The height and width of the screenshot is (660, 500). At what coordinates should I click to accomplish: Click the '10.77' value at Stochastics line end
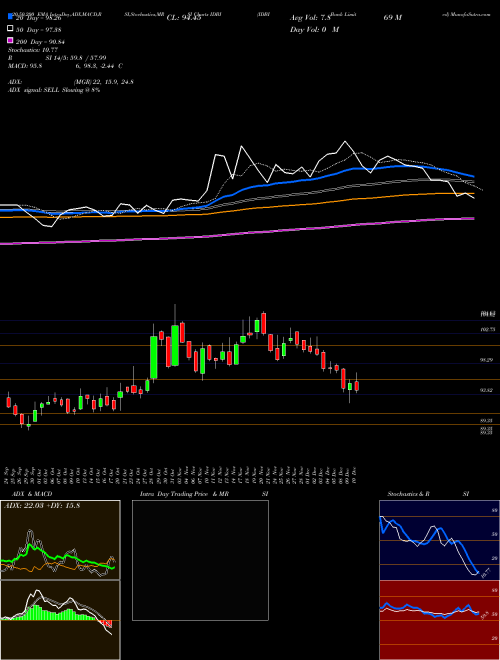tap(484, 573)
